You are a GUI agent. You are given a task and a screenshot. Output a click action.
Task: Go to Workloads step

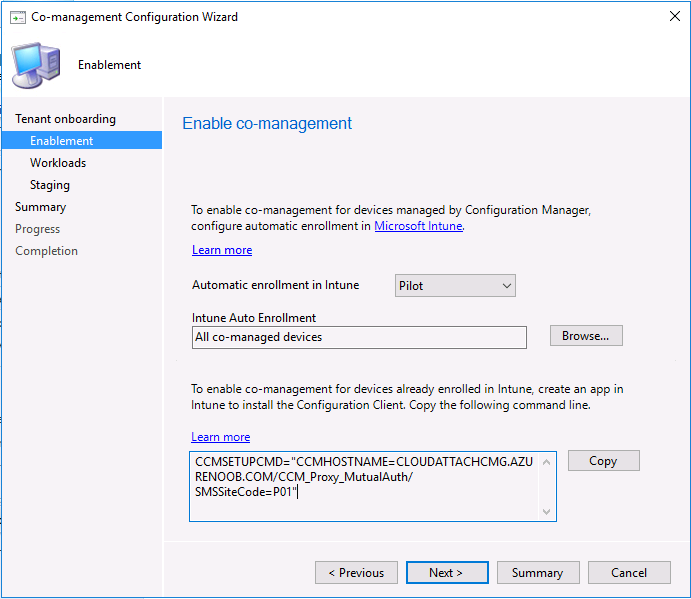pos(58,163)
